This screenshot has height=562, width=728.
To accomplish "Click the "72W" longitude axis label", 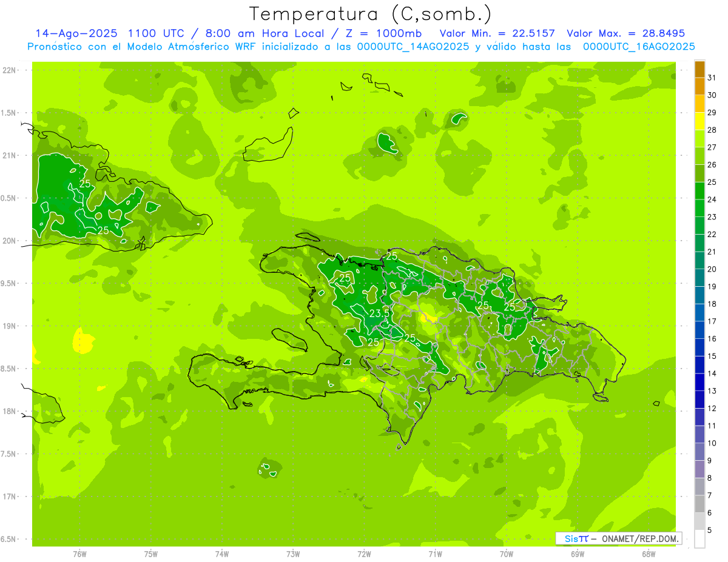I will pos(364,554).
